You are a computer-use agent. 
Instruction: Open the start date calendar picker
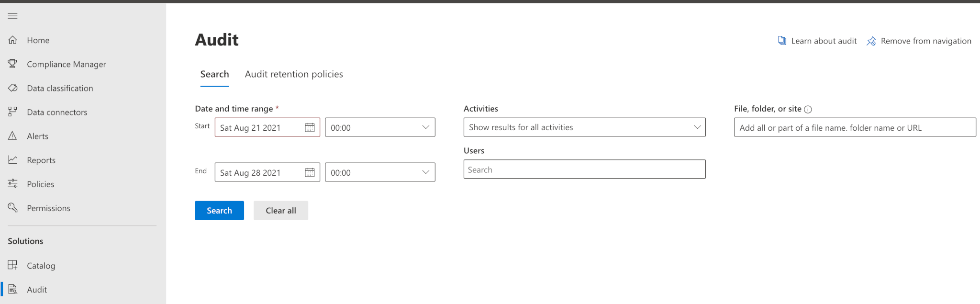pyautogui.click(x=310, y=127)
